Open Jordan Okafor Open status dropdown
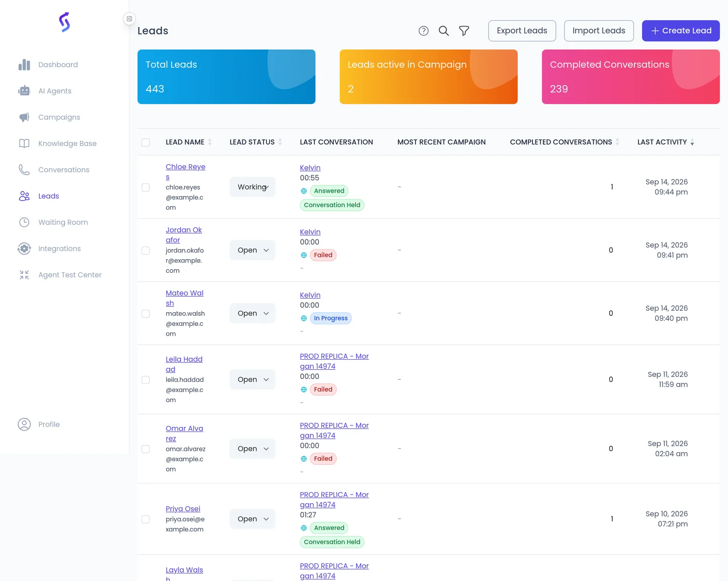728x581 pixels. (252, 250)
